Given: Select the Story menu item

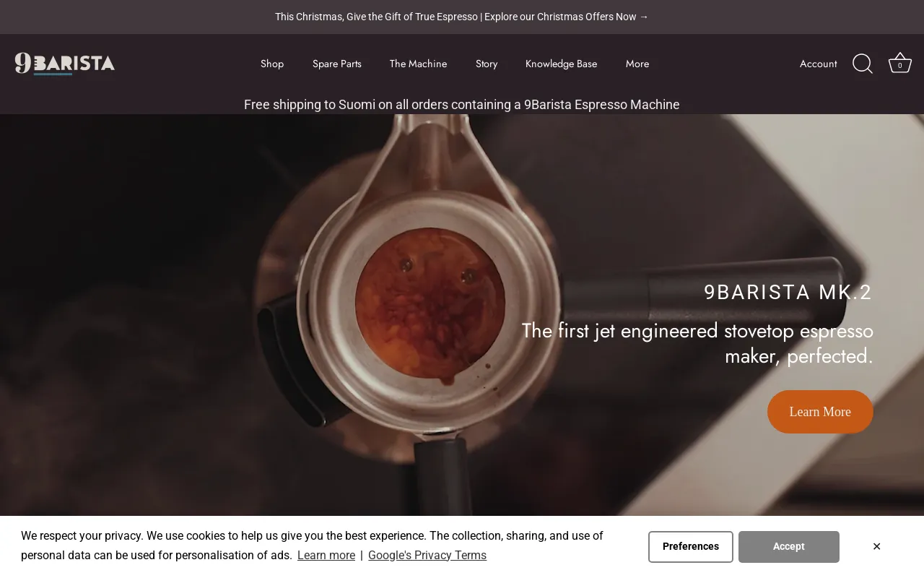Looking at the screenshot, I should (x=487, y=64).
